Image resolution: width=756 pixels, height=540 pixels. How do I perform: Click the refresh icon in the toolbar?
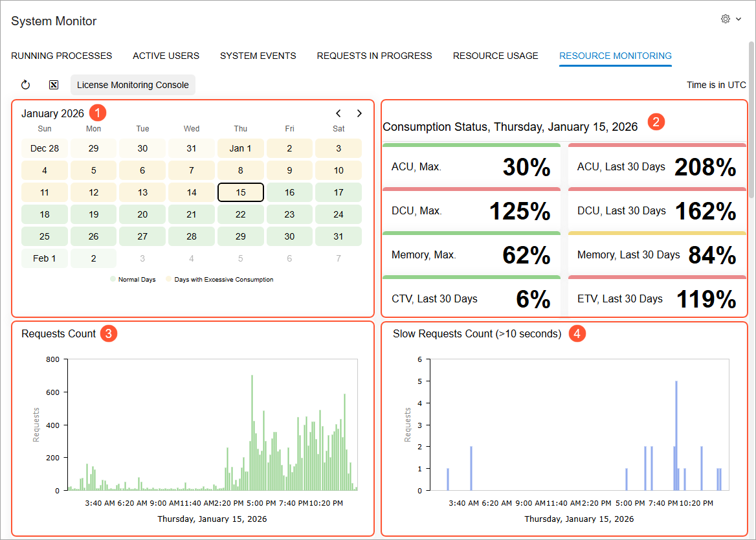coord(25,85)
